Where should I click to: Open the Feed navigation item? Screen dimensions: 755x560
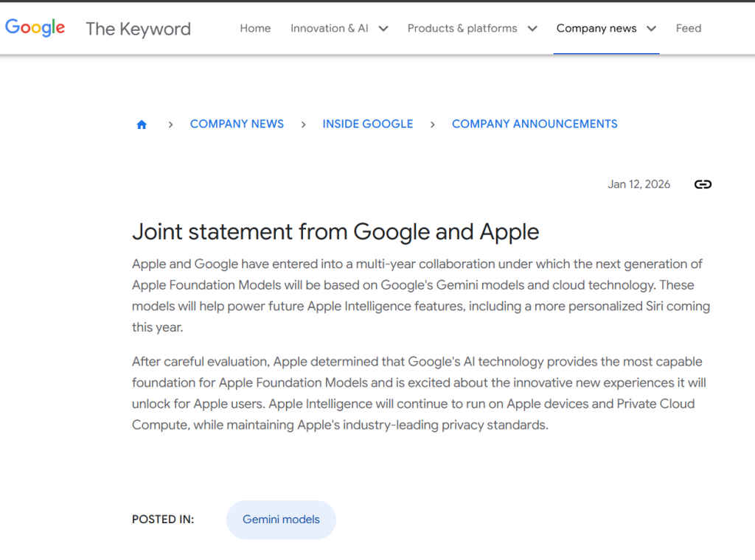point(688,29)
